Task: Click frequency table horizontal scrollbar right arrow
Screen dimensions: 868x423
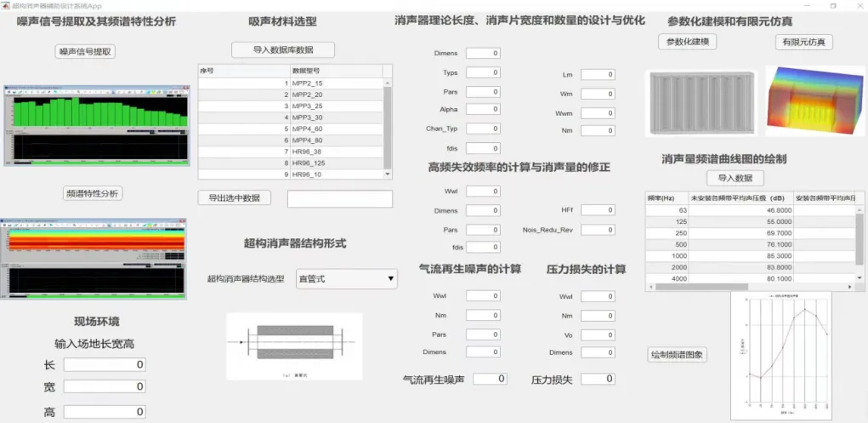Action: coord(850,287)
